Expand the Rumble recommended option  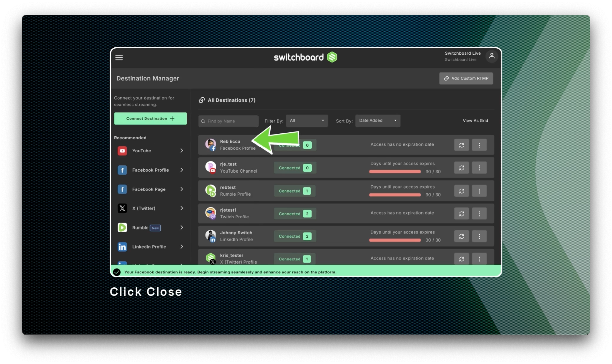tap(182, 228)
